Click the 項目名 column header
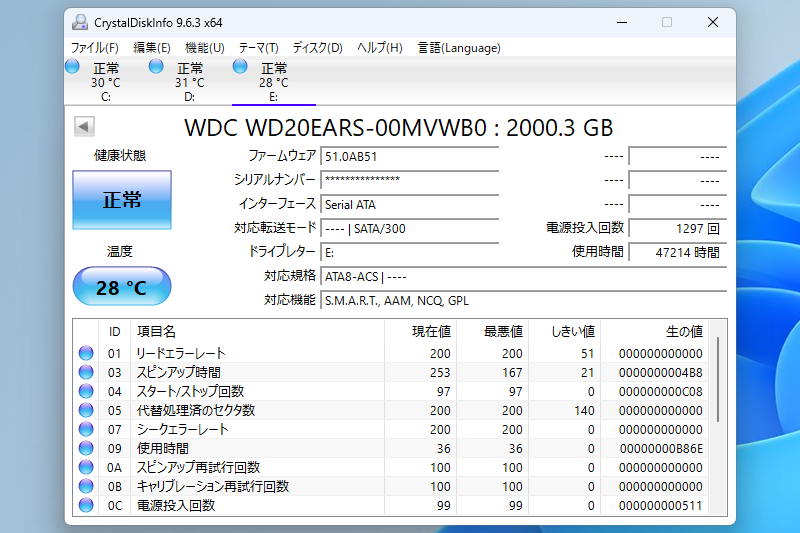 [258, 332]
